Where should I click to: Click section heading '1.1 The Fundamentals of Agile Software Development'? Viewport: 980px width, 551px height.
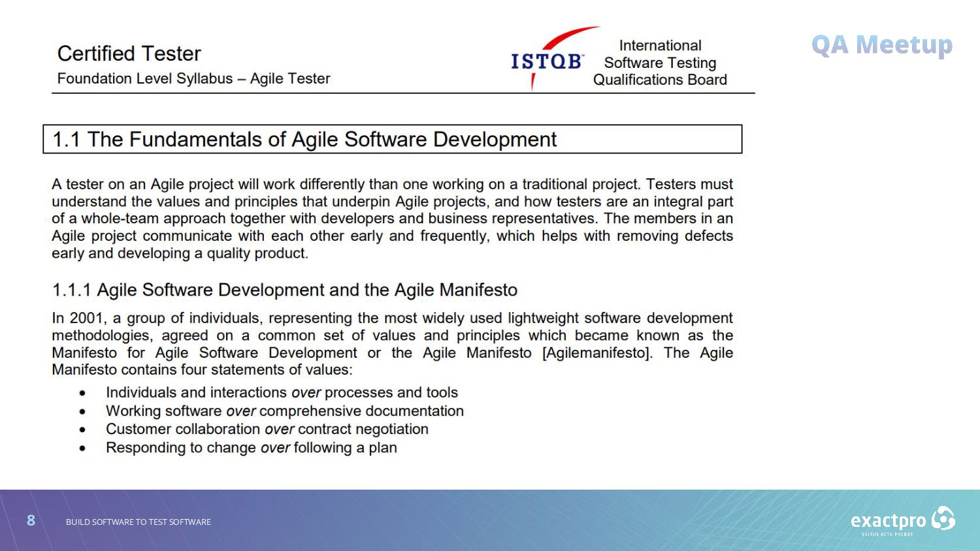(304, 139)
